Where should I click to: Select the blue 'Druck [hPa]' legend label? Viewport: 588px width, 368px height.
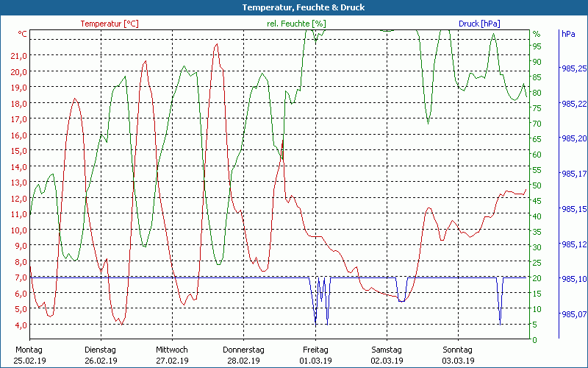481,24
